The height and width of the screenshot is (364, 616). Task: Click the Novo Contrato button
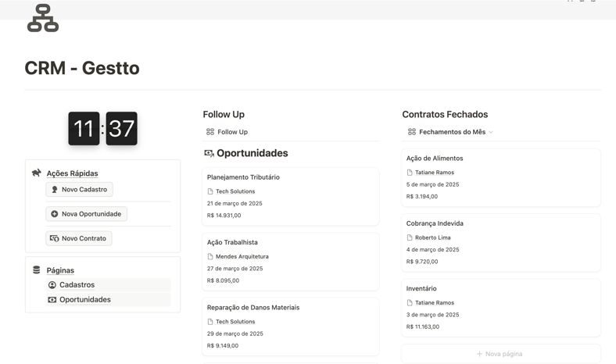pos(79,238)
